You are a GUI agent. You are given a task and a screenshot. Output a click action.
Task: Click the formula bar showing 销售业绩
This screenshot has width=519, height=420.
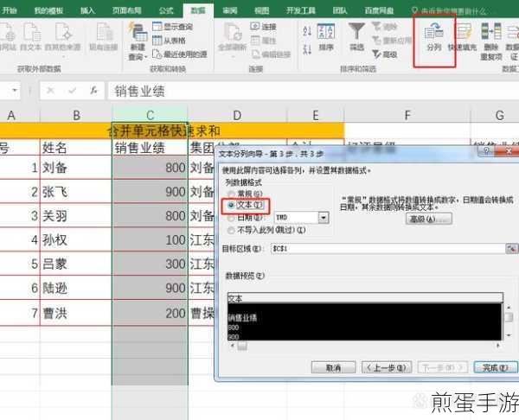313,91
